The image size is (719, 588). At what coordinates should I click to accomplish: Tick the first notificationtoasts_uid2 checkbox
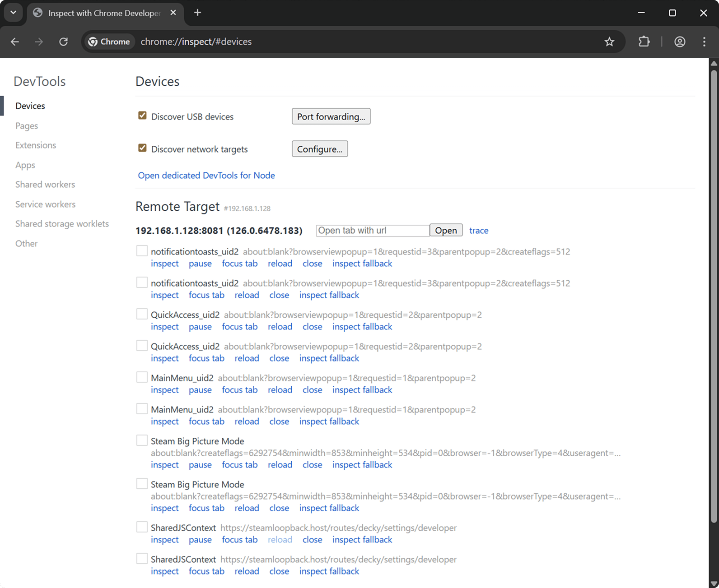tap(142, 251)
